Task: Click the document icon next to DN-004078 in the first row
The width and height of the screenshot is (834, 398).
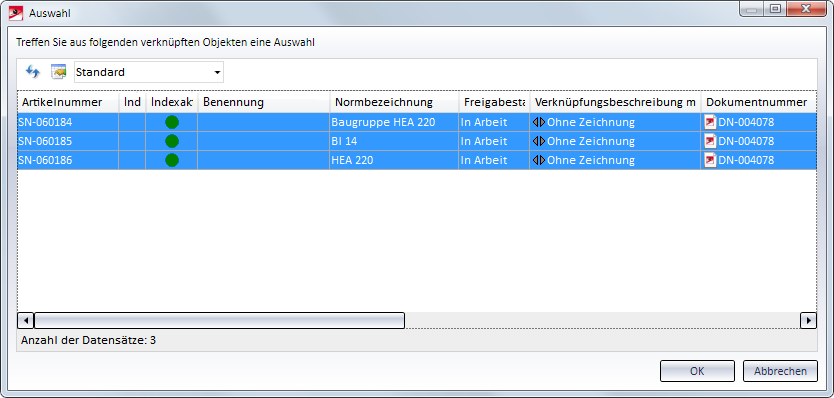Action: coord(711,122)
